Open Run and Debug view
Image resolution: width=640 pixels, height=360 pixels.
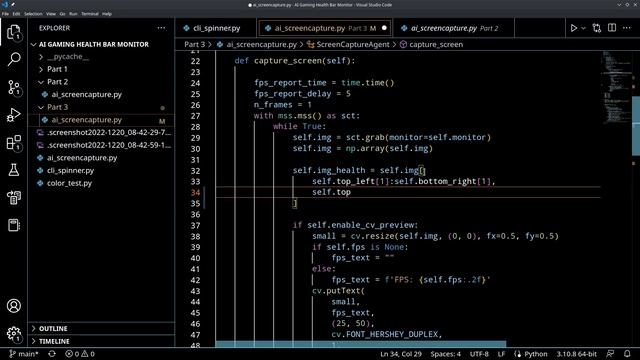[x=13, y=115]
